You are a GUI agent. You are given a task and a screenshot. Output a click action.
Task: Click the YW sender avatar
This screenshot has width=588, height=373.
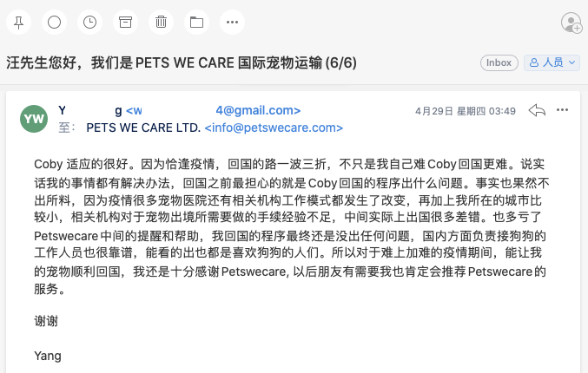point(34,119)
